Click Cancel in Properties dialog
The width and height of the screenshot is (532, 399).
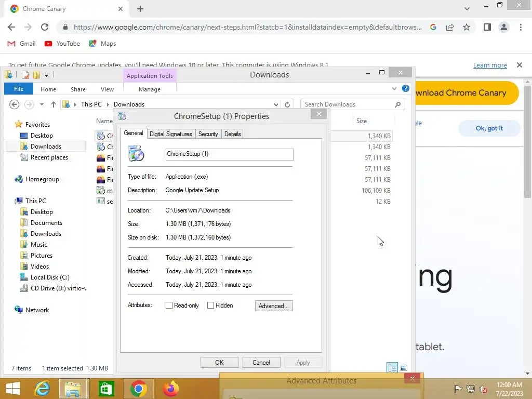[261, 362]
